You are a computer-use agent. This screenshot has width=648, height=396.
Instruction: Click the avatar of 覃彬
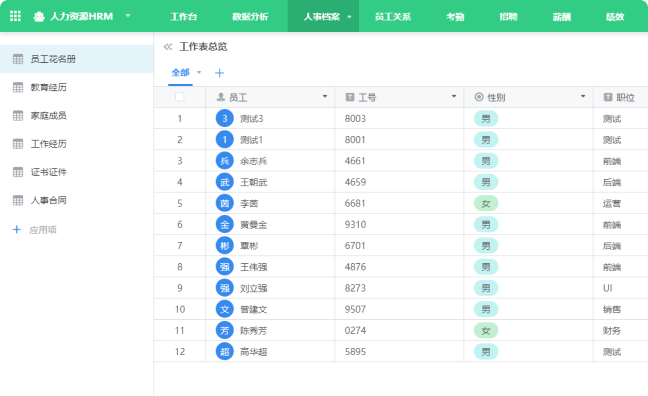pos(225,246)
